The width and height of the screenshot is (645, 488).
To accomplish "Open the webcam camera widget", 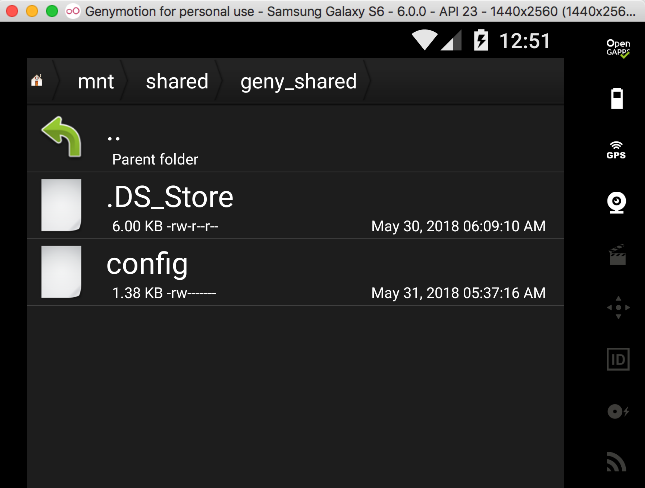I will (617, 203).
